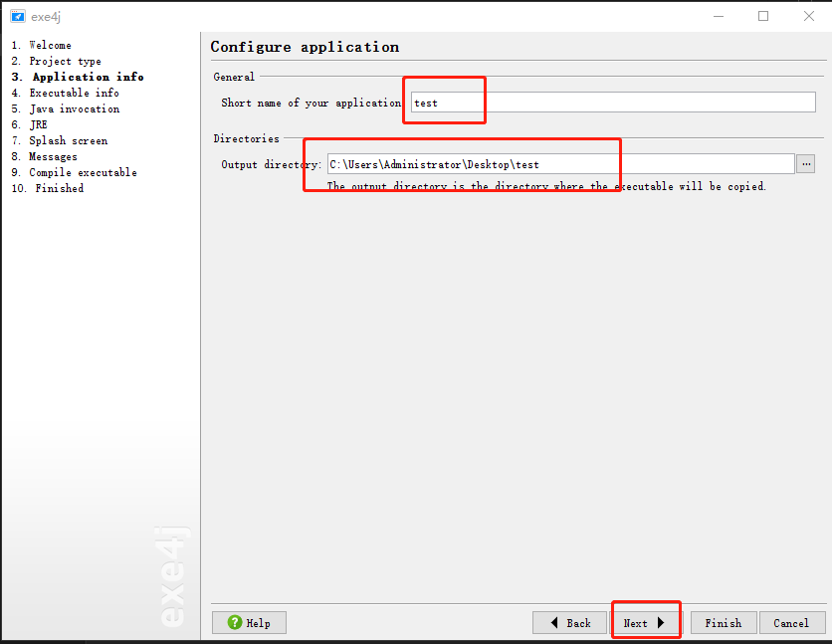Image resolution: width=832 pixels, height=644 pixels.
Task: Select the Project type step
Action: pos(57,61)
